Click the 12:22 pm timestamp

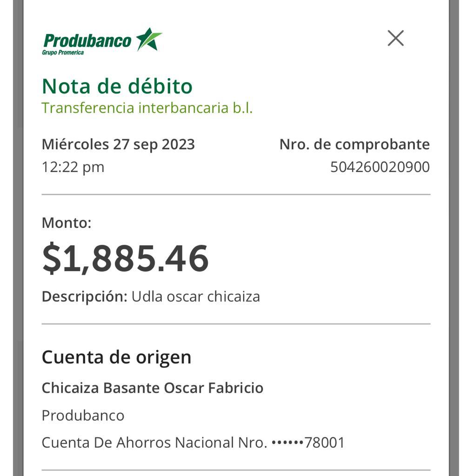point(73,167)
